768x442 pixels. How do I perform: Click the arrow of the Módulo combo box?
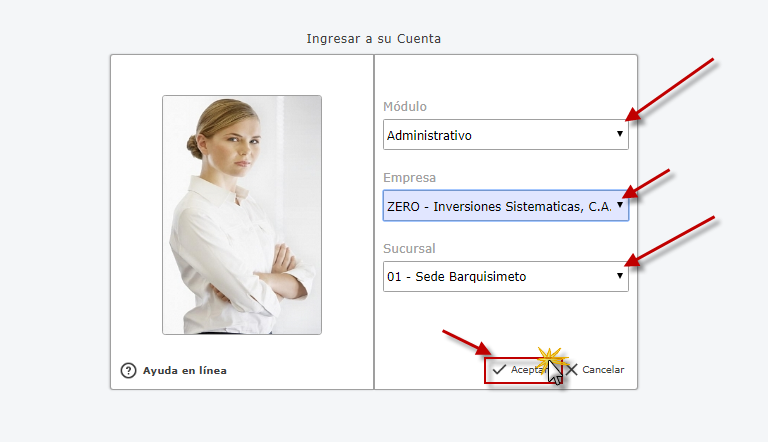tap(620, 134)
